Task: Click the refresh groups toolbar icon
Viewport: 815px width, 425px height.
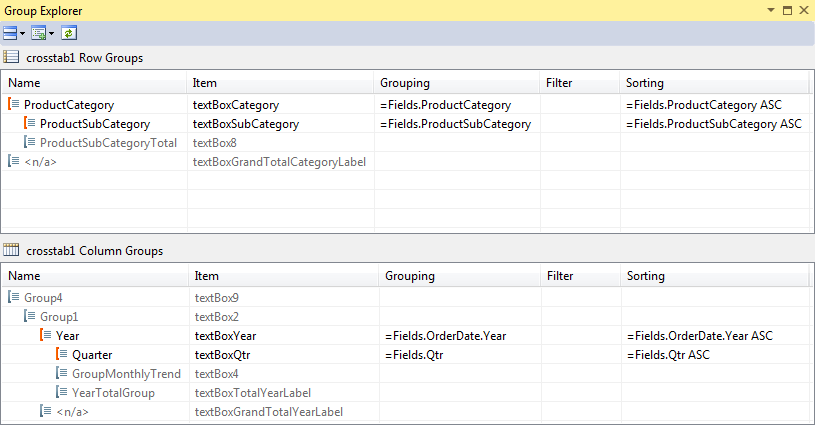Action: pyautogui.click(x=69, y=33)
